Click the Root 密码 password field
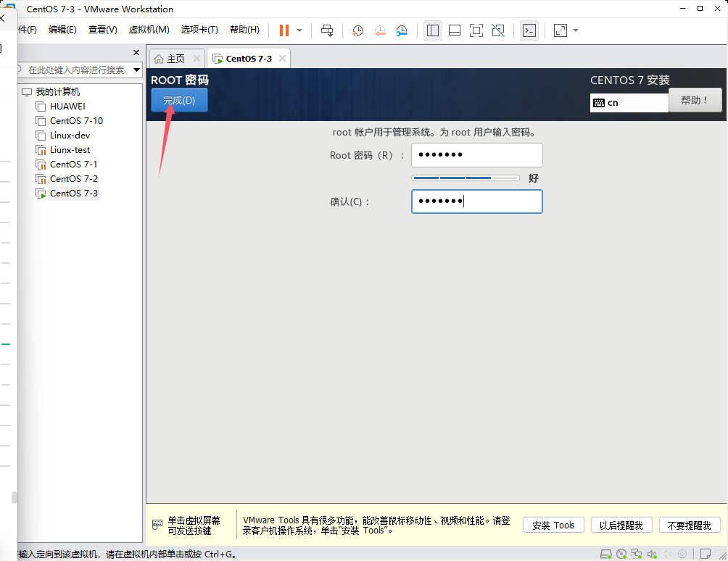Image resolution: width=728 pixels, height=561 pixels. tap(477, 155)
